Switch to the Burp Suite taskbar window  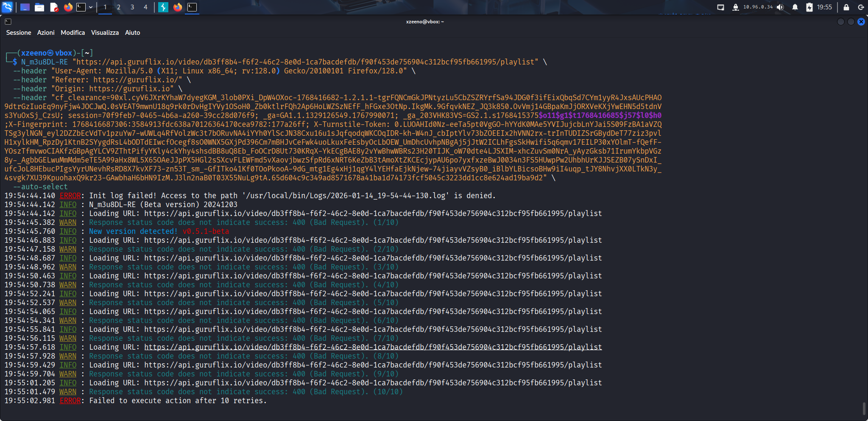coord(163,7)
